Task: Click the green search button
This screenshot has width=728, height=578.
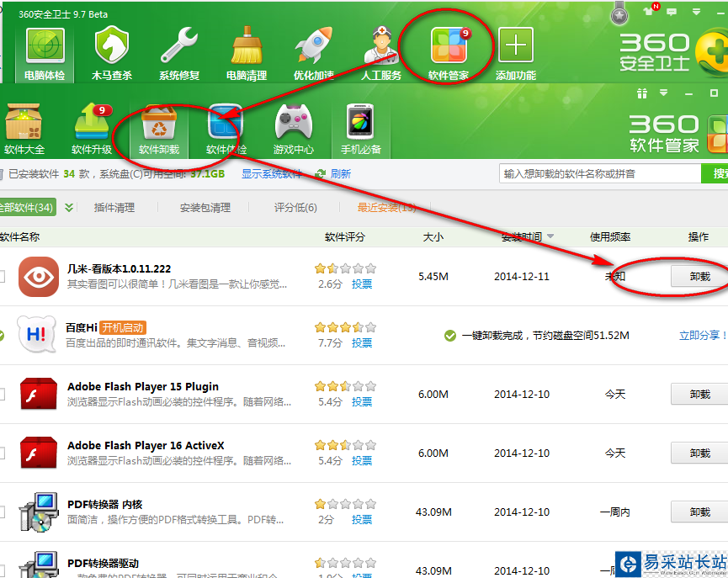Action: pos(715,173)
